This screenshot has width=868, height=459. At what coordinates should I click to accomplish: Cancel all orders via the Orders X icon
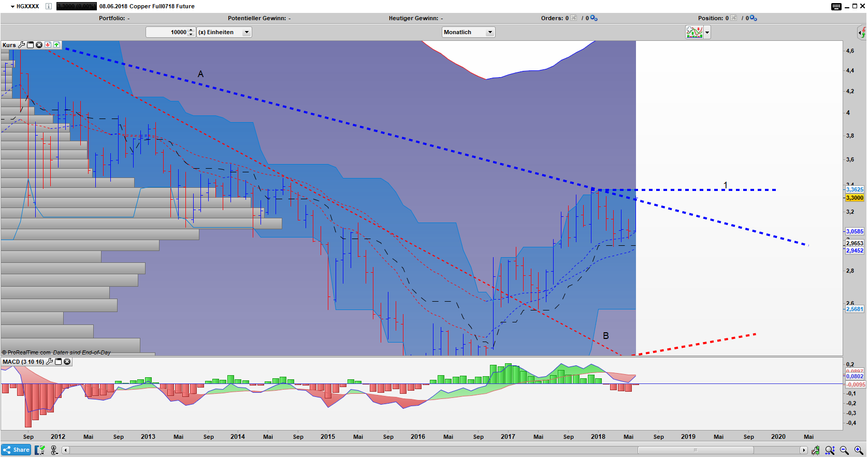[x=573, y=18]
